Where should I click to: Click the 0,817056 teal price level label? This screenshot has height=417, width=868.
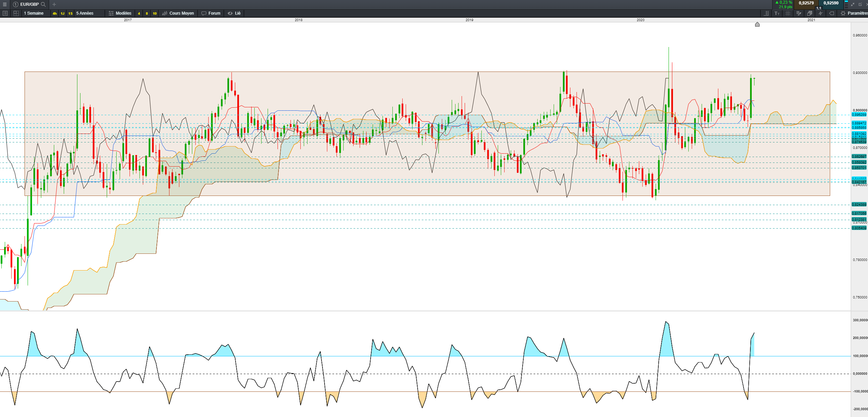coord(859,214)
